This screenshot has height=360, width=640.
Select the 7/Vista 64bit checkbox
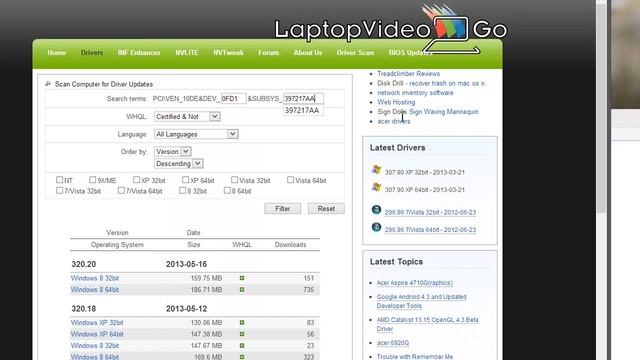pyautogui.click(x=121, y=190)
